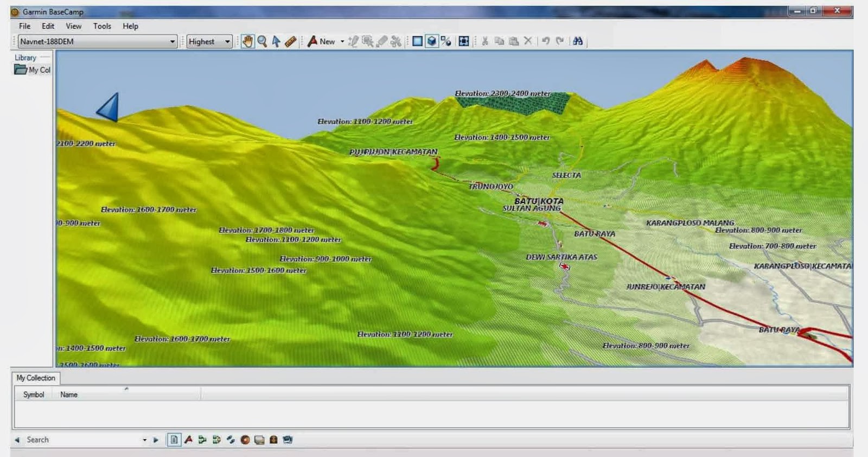Open the View menu
This screenshot has width=868, height=457.
(73, 26)
